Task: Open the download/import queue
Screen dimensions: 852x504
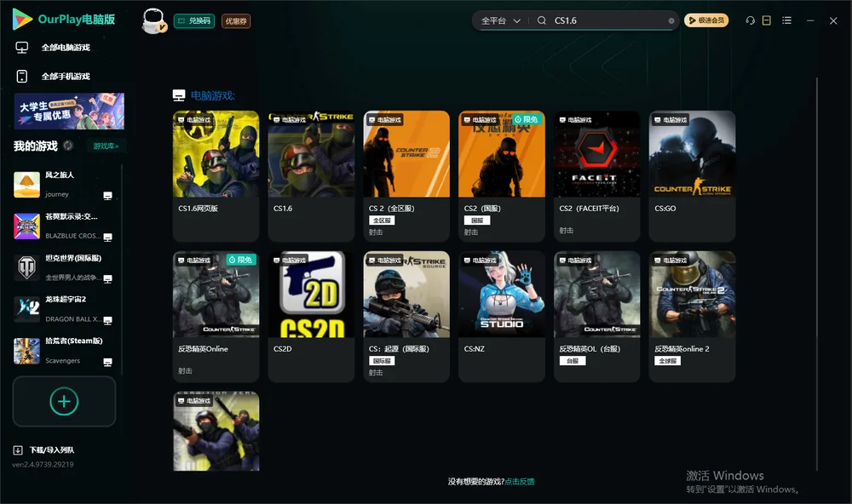Action: tap(44, 450)
